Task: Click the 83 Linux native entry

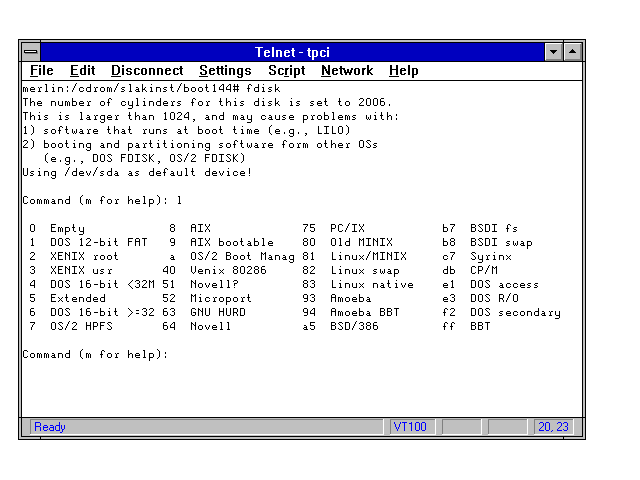Action: click(357, 285)
